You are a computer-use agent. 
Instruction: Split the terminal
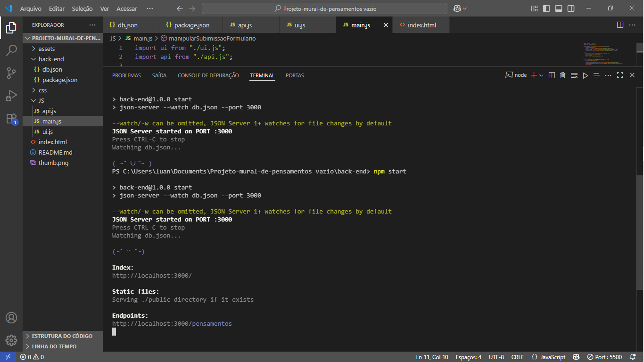552,75
